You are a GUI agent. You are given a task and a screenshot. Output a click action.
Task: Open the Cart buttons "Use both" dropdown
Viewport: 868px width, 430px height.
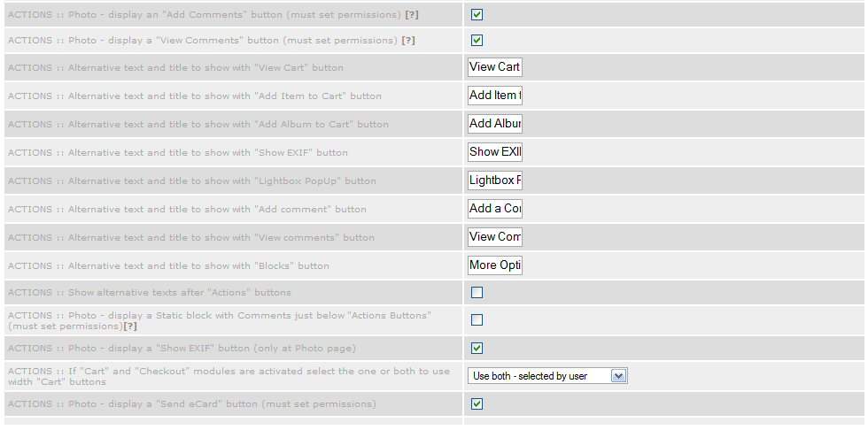click(547, 376)
